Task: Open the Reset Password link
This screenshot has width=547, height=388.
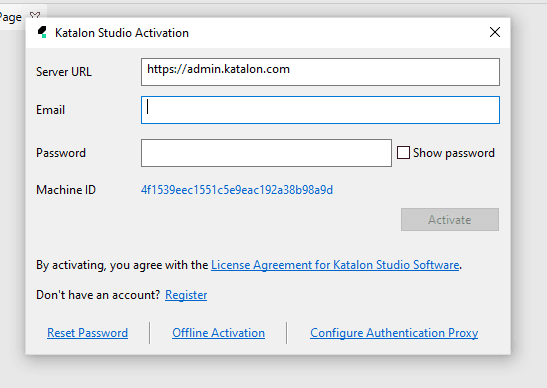Action: click(88, 333)
